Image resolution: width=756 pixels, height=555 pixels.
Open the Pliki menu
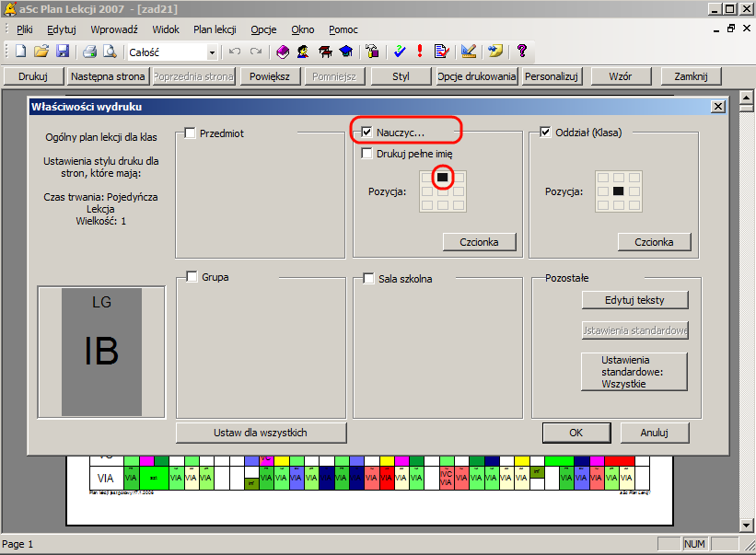pos(25,29)
